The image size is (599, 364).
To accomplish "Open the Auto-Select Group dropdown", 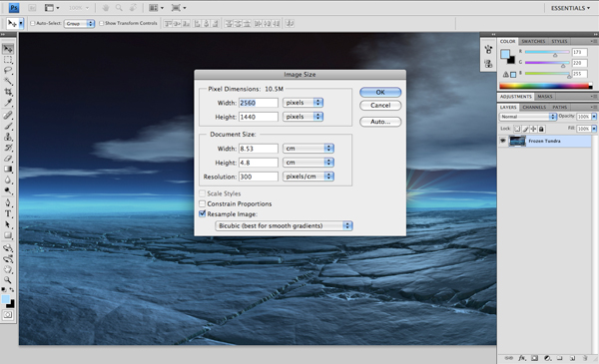I will point(80,24).
